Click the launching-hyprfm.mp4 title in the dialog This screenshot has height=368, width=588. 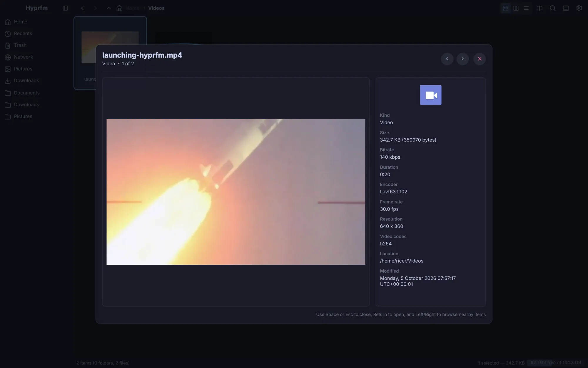click(x=142, y=55)
